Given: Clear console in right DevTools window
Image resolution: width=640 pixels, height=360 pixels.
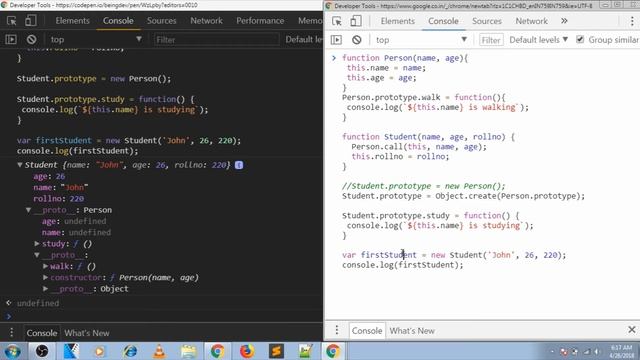Looking at the screenshot, I should tap(357, 40).
